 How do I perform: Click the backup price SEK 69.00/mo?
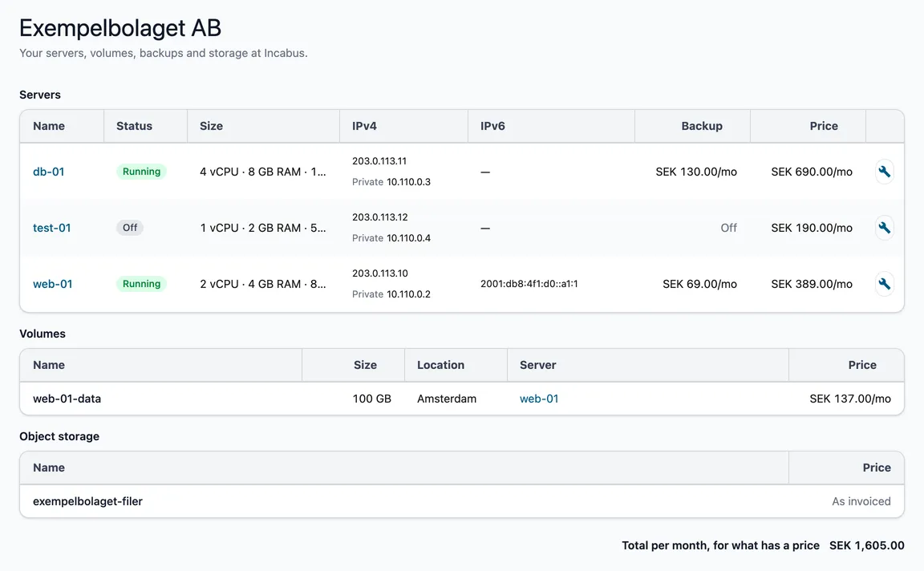pyautogui.click(x=699, y=283)
